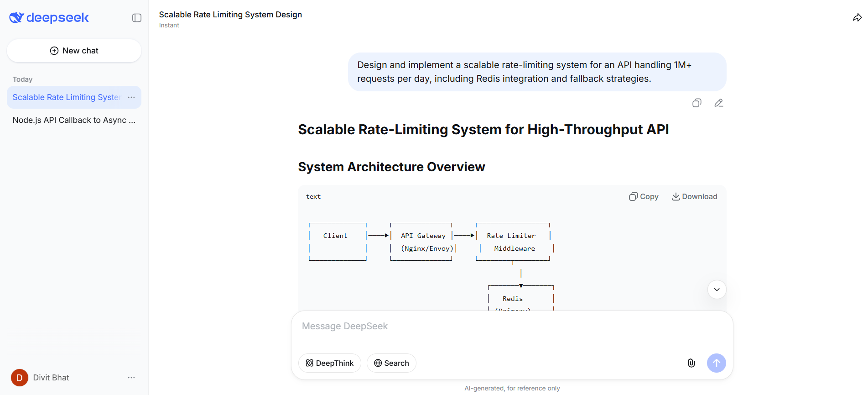
Task: Click the 'text' code language label
Action: pos(313,197)
